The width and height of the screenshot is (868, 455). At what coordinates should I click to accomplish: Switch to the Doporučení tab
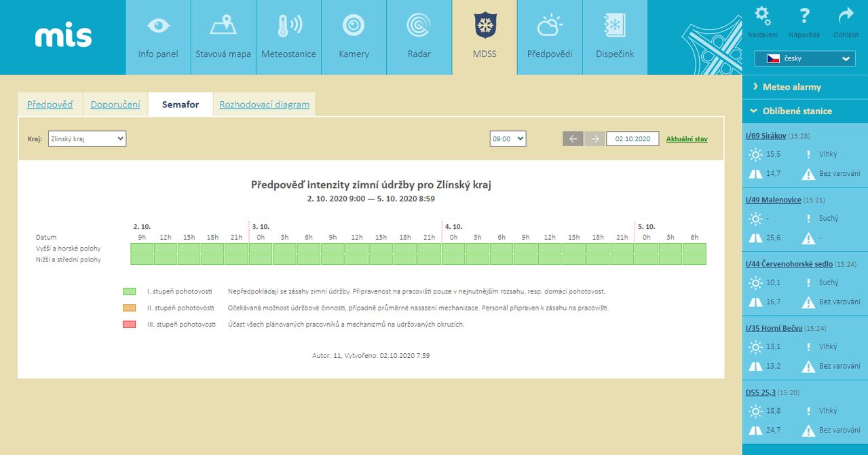[115, 105]
